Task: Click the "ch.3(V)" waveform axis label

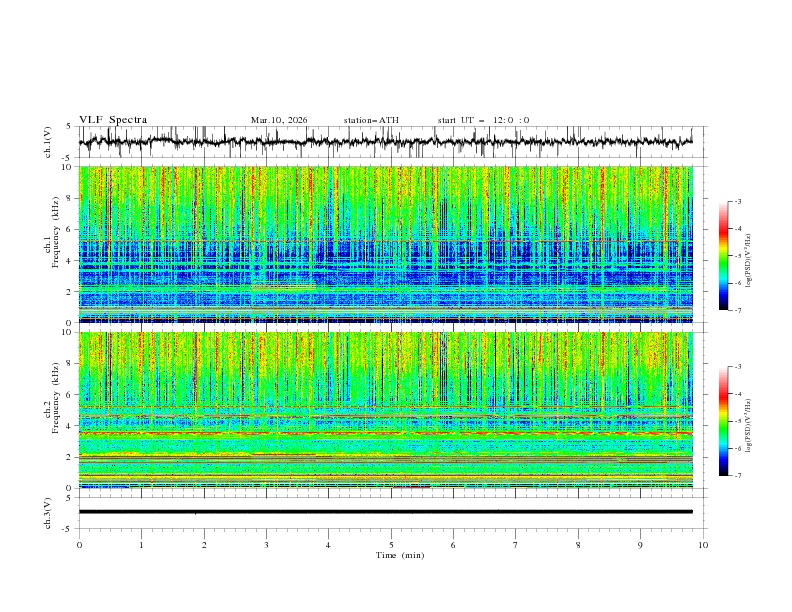Action: coord(48,513)
